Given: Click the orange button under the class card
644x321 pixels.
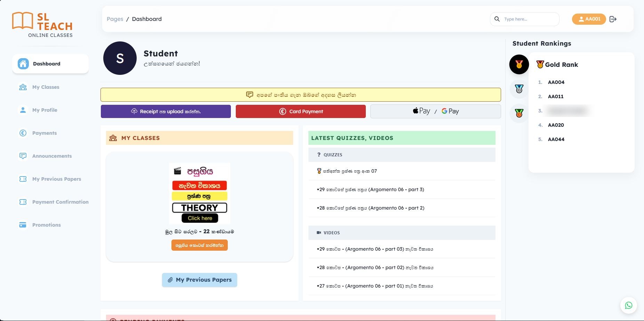Looking at the screenshot, I should pos(200,245).
